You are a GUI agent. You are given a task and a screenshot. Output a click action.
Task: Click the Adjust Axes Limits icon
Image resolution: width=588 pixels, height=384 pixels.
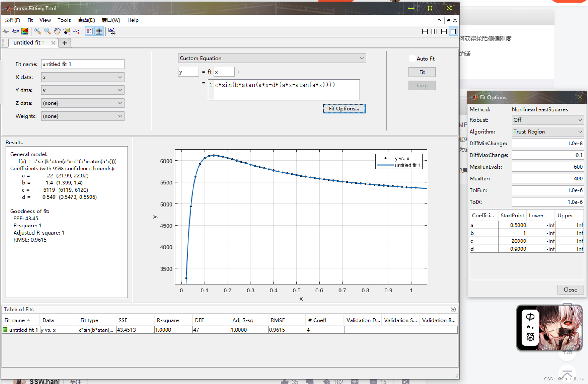tap(112, 31)
